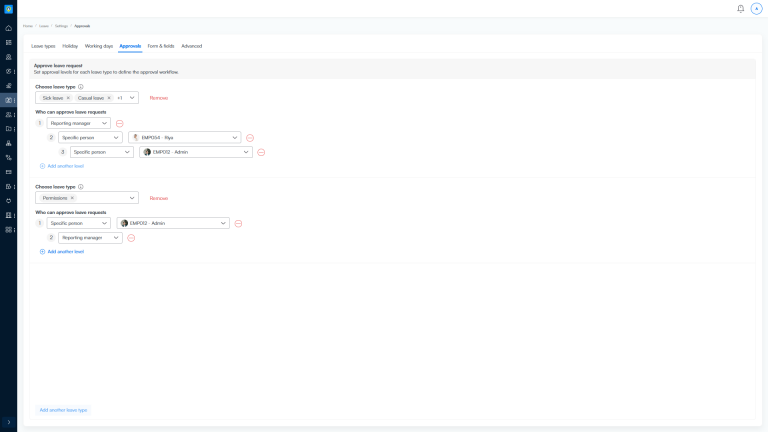Remove the Permissions tag chip
The image size is (768, 432).
72,198
